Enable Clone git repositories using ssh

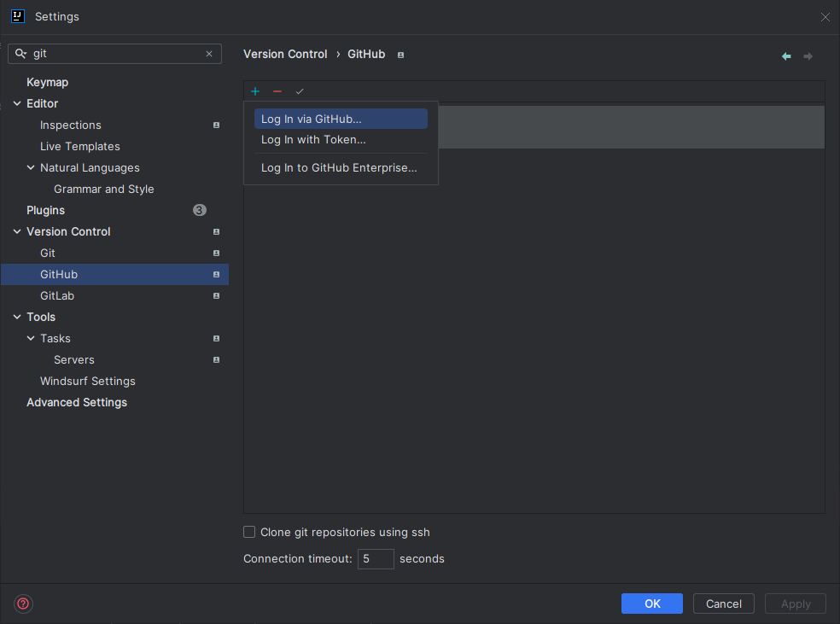(x=249, y=532)
